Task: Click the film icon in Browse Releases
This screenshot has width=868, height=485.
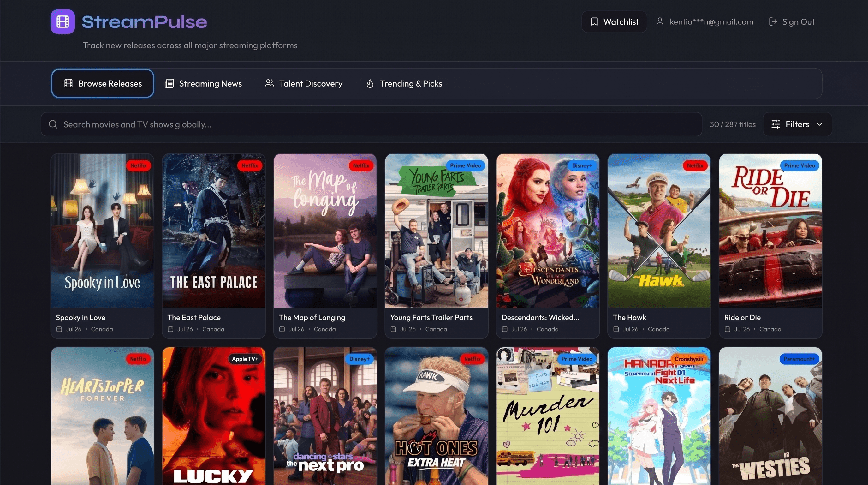Action: 68,83
